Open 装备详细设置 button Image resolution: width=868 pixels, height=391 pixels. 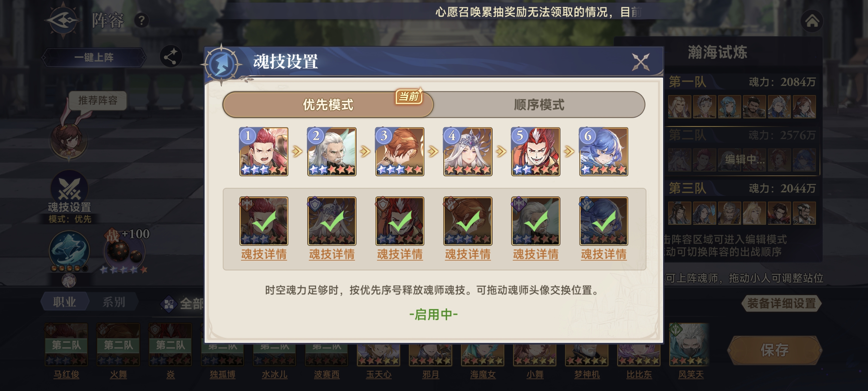(x=781, y=303)
